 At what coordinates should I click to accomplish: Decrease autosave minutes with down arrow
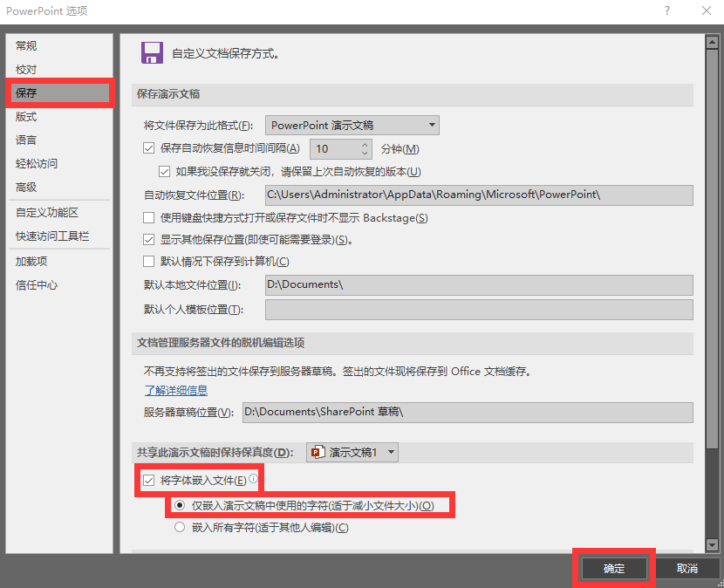[365, 153]
